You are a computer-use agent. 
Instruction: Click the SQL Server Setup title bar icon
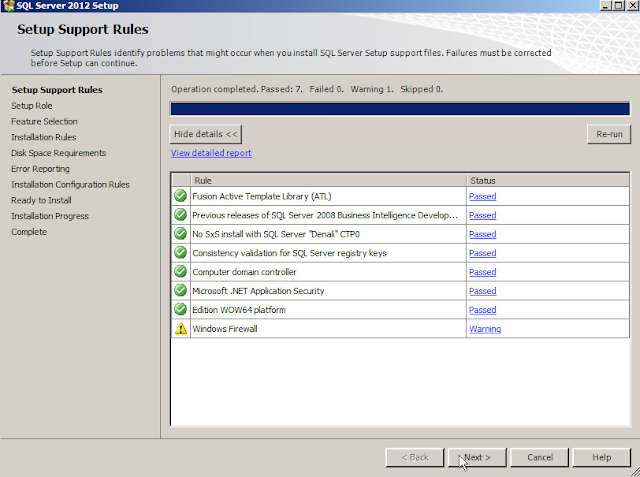(8, 6)
